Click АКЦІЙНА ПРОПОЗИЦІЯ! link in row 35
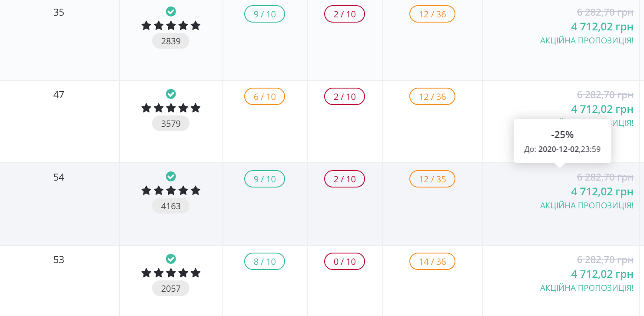This screenshot has width=644, height=316. (x=587, y=40)
